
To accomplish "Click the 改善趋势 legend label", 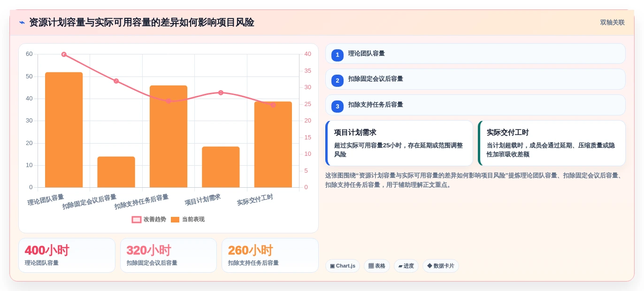I will tap(155, 220).
